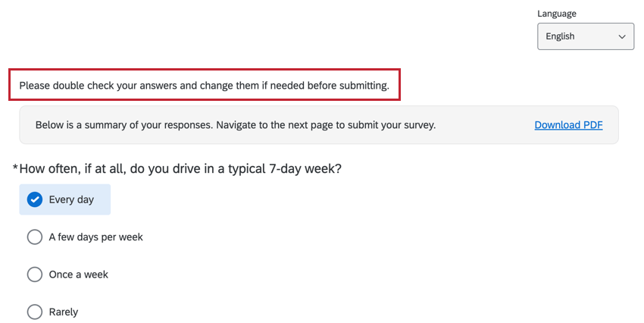Click the 'Every day' option label text
The width and height of the screenshot is (644, 323).
(71, 199)
